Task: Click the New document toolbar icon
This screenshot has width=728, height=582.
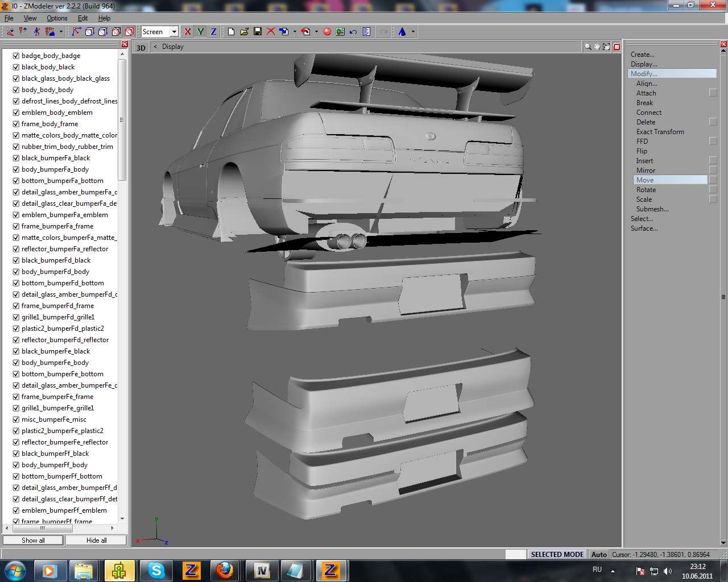Action: coord(231,32)
